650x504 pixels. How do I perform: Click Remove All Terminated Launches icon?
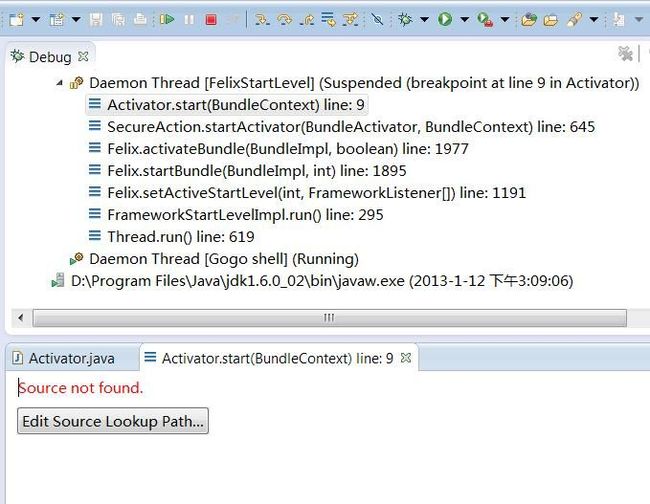point(625,53)
